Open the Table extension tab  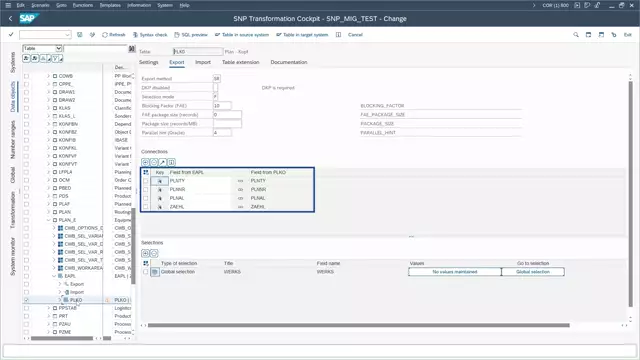tap(240, 62)
